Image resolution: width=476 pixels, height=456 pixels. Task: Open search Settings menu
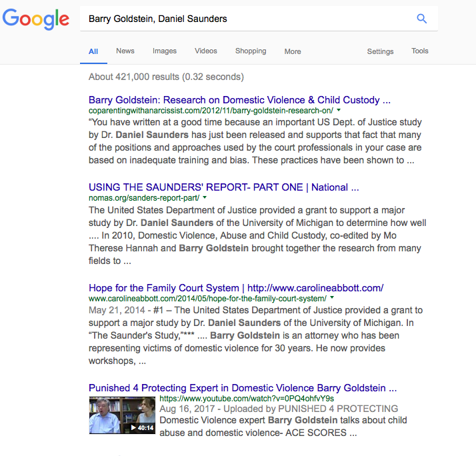(380, 51)
